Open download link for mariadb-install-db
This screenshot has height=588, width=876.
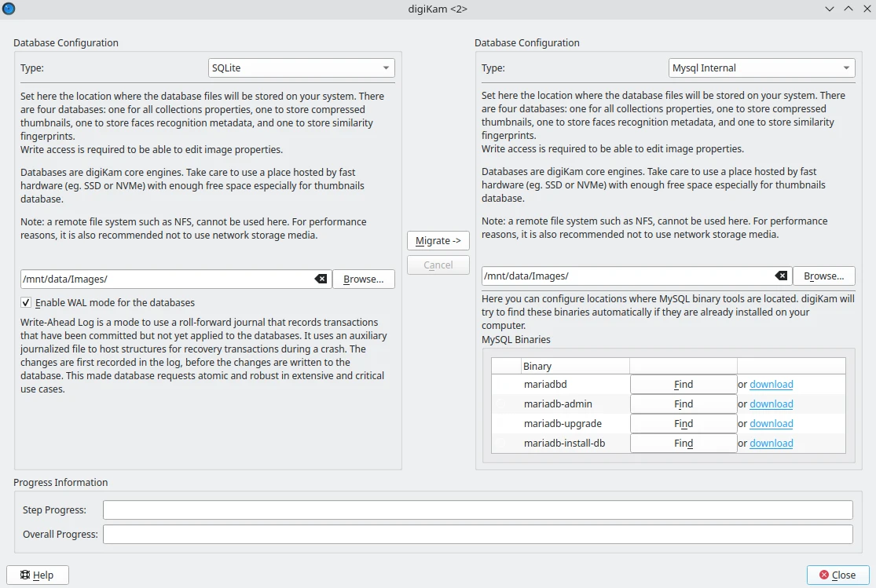tap(771, 444)
